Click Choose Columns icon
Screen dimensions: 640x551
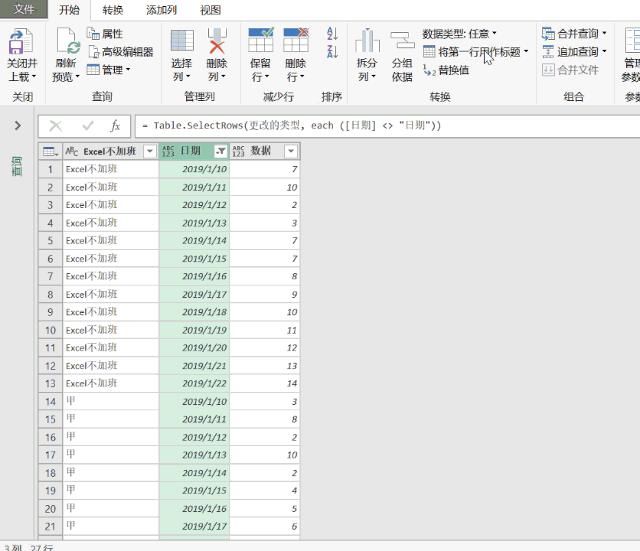click(x=182, y=41)
